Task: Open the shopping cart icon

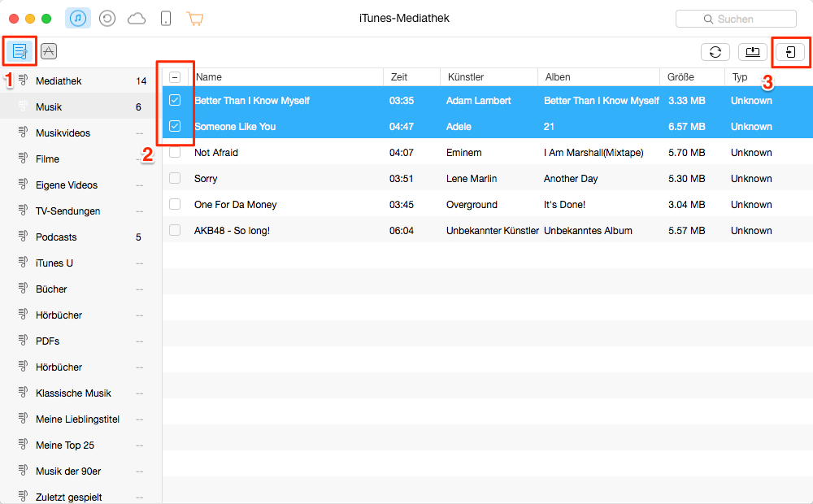Action: (x=195, y=20)
